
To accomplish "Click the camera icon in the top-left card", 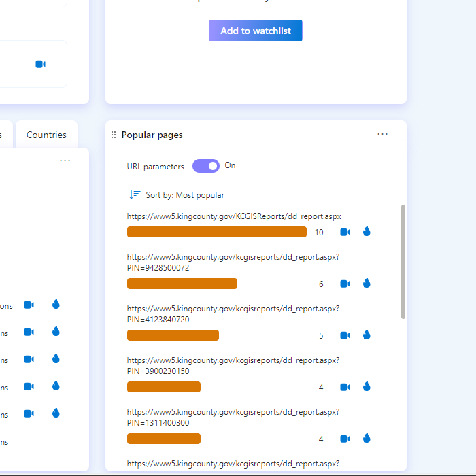I will tap(40, 64).
